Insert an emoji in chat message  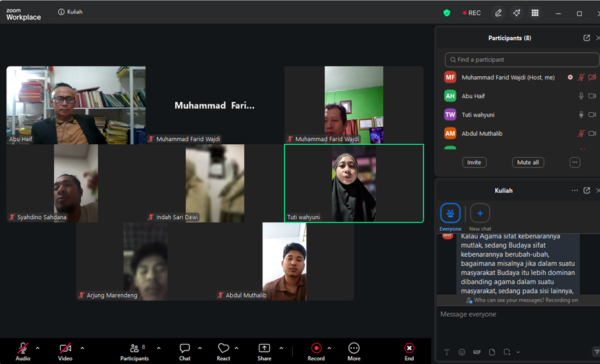pyautogui.click(x=462, y=352)
